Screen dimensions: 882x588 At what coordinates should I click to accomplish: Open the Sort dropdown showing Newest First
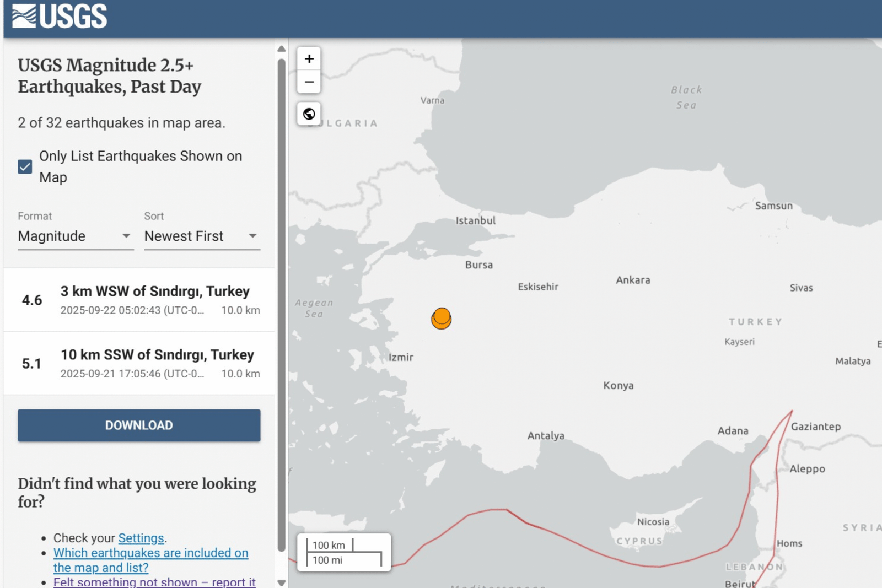(201, 236)
